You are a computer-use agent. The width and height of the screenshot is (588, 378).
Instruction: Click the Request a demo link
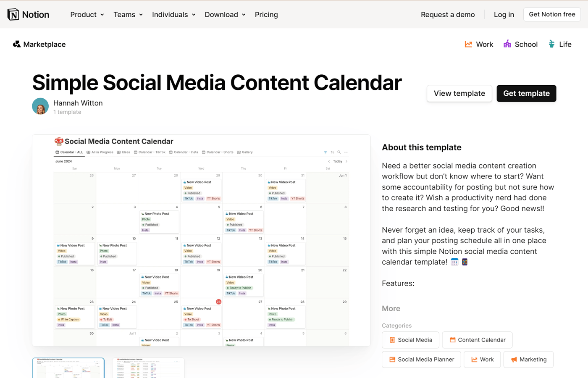click(448, 15)
